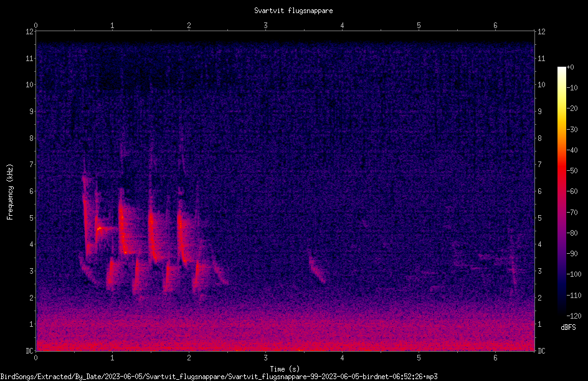Click the 12 kHz label on left axis
The height and width of the screenshot is (381, 588).
29,32
